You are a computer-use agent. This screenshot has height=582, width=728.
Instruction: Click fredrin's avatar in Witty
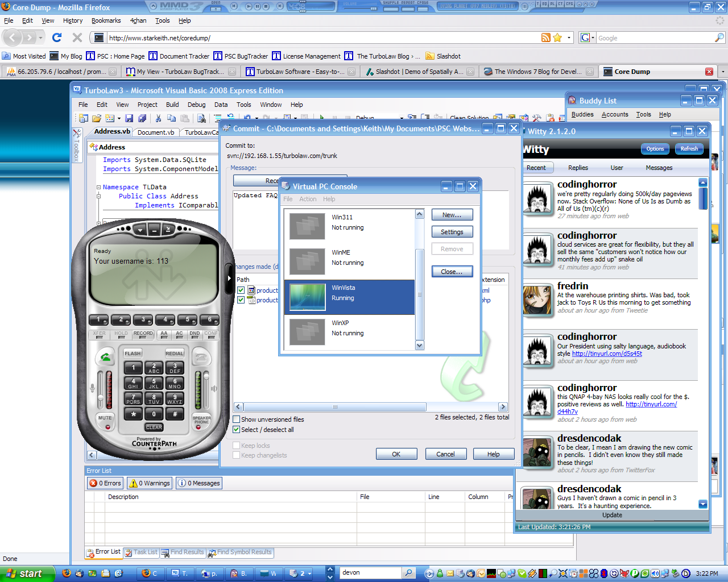click(537, 301)
